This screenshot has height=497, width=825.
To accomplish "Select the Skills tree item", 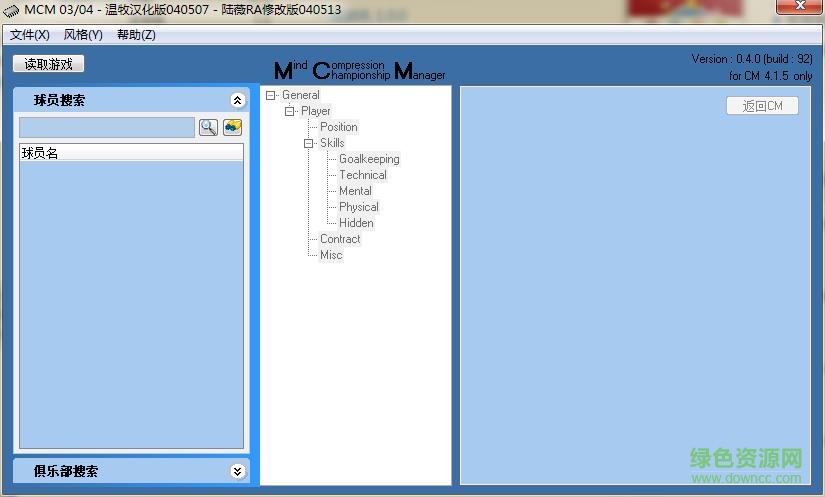I will pos(332,143).
